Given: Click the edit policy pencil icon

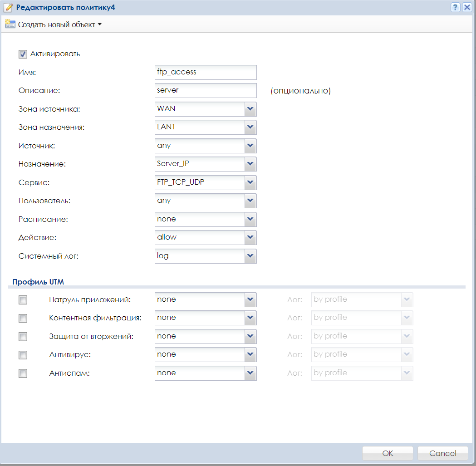Looking at the screenshot, I should tap(8, 7).
